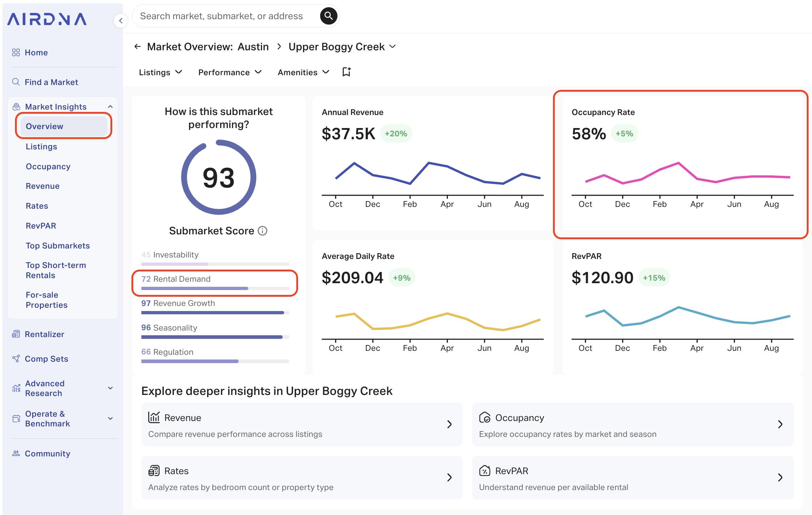Open the RevPAR explore card arrow

point(780,478)
